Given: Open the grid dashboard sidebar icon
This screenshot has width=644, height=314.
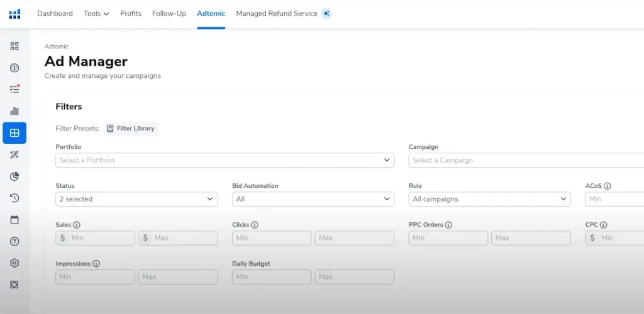Looking at the screenshot, I should click(14, 46).
